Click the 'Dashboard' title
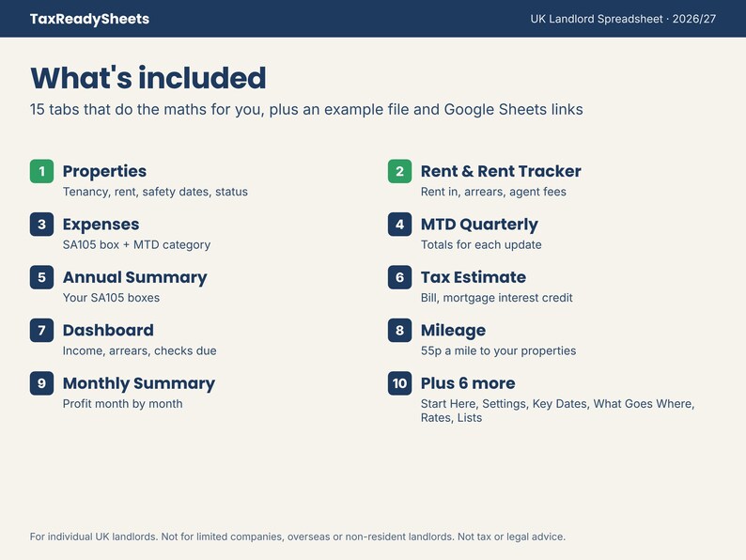Screen dimensions: 746x560 [108, 330]
